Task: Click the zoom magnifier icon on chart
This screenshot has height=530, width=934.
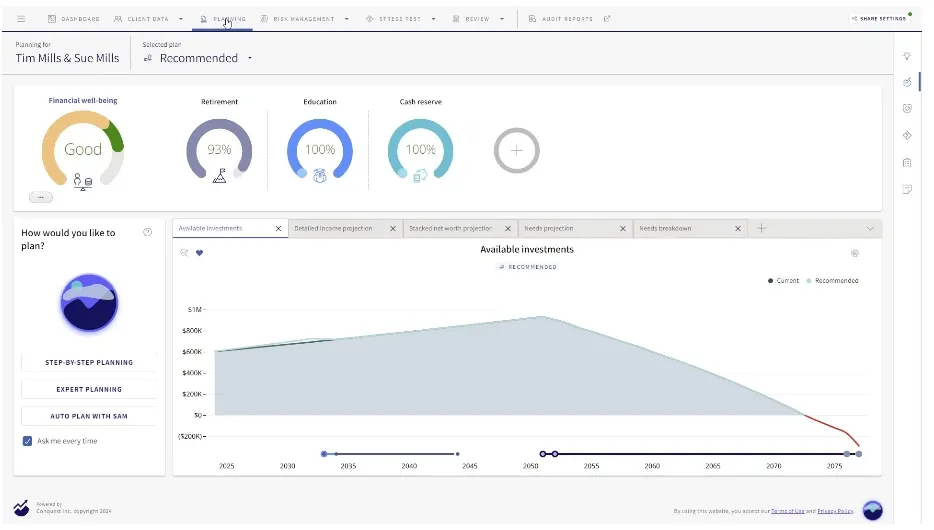Action: (184, 253)
